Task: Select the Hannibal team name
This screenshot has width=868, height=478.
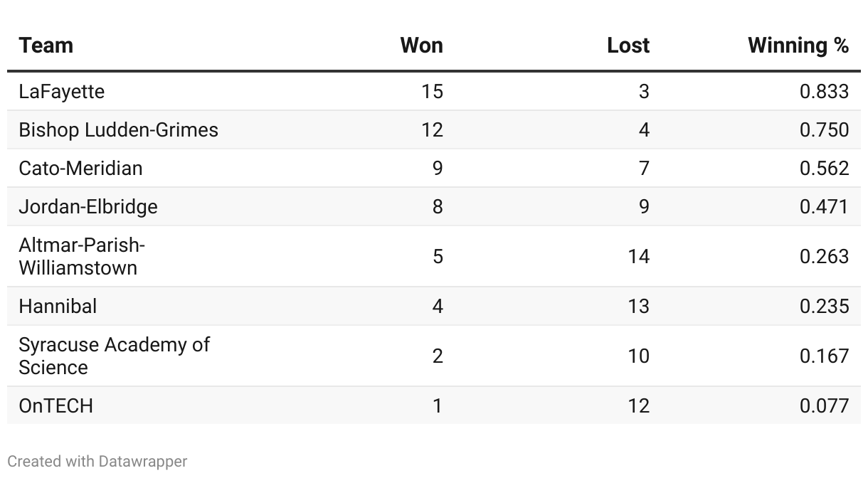Action: click(x=58, y=307)
